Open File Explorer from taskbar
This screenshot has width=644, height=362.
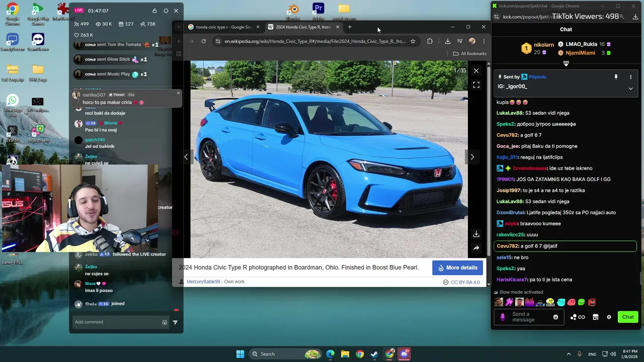345,354
